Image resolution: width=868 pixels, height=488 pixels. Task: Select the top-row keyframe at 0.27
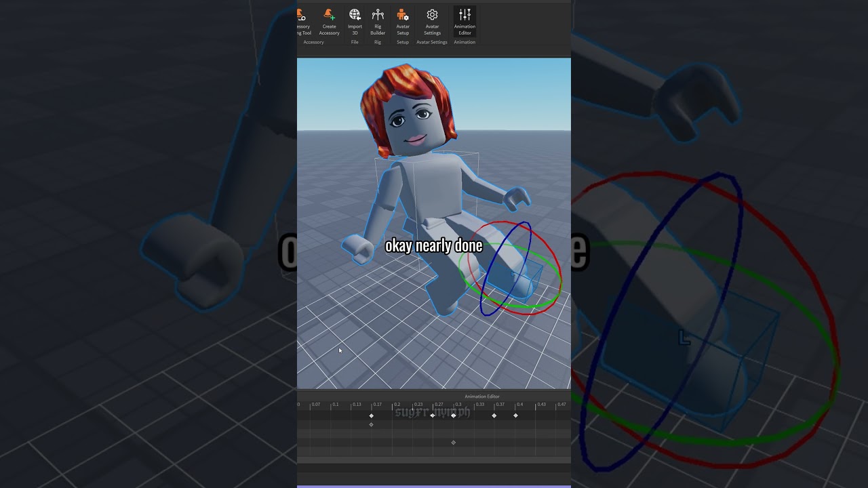(x=433, y=415)
